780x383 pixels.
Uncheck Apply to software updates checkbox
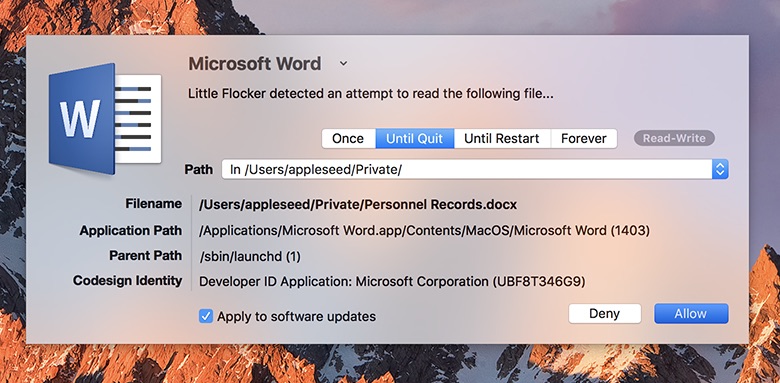[x=205, y=316]
